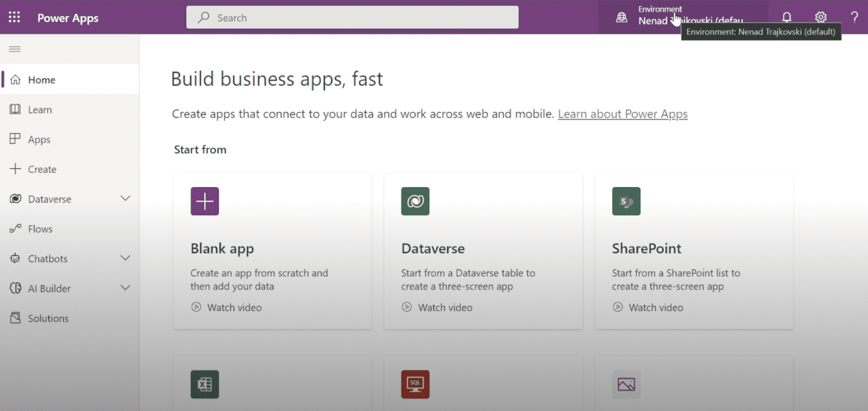Click the SharePoint card icon
The image size is (868, 411).
626,201
